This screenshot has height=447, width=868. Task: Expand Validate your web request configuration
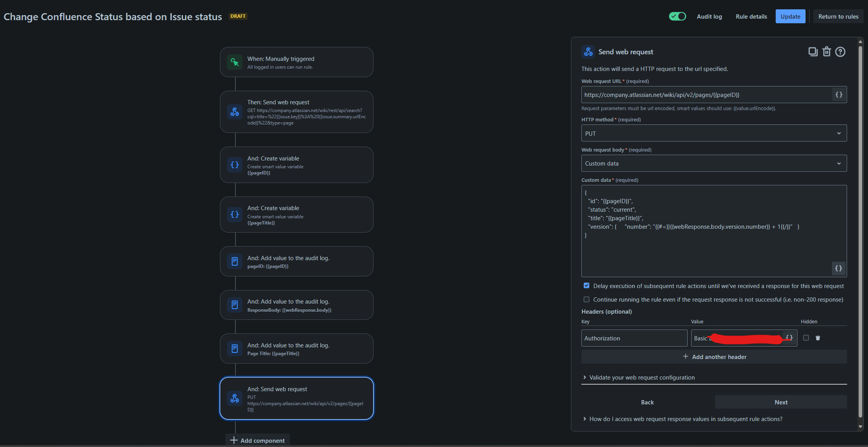(x=638, y=378)
